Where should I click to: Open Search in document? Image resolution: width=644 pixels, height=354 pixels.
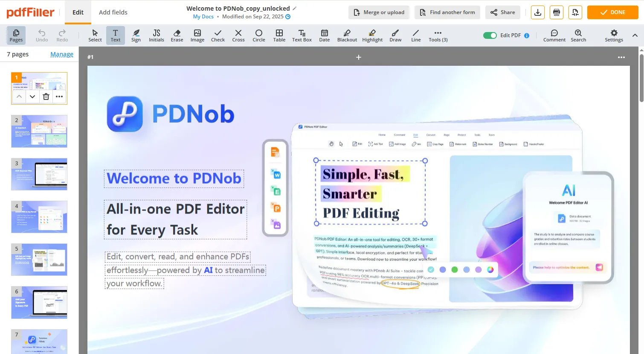578,35
